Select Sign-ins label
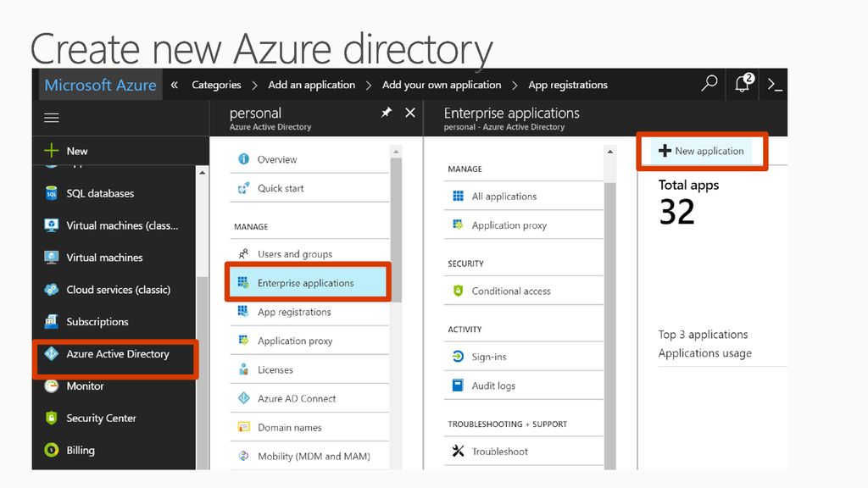The width and height of the screenshot is (868, 488). pos(489,357)
